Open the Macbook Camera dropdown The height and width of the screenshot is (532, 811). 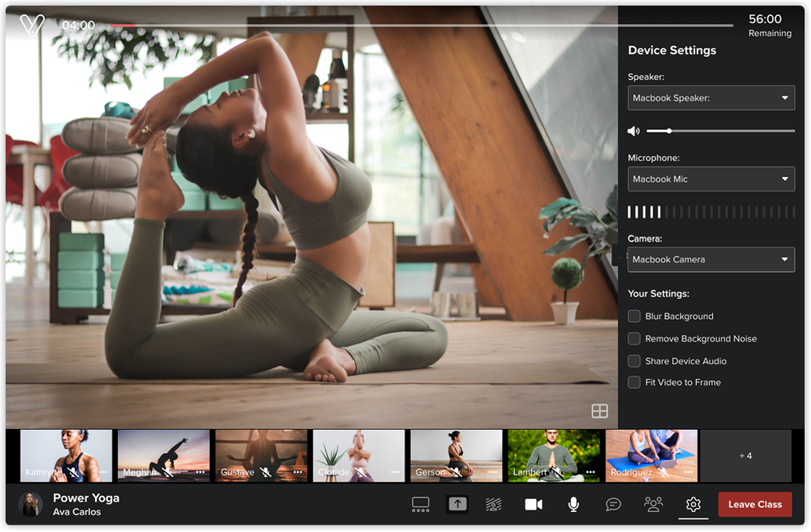(711, 259)
